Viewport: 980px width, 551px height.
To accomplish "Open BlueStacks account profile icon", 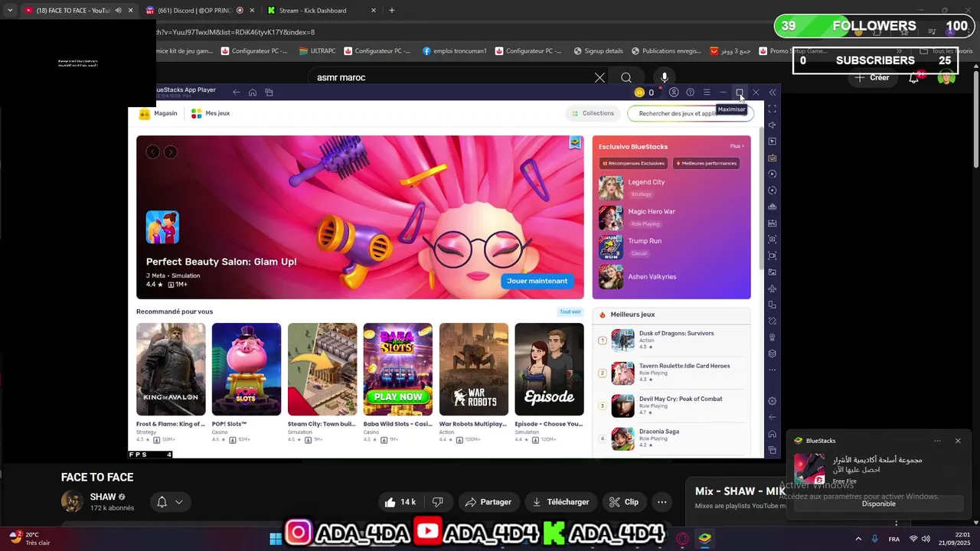I will click(x=674, y=93).
